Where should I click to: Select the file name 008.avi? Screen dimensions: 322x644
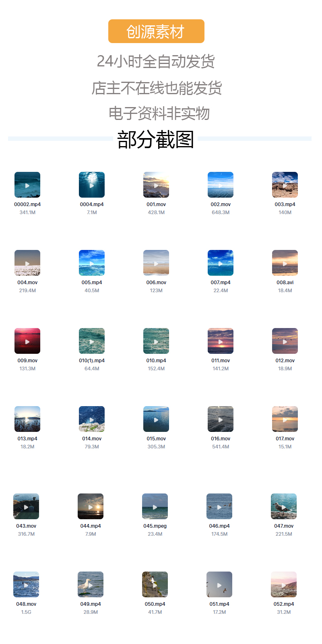(x=285, y=283)
